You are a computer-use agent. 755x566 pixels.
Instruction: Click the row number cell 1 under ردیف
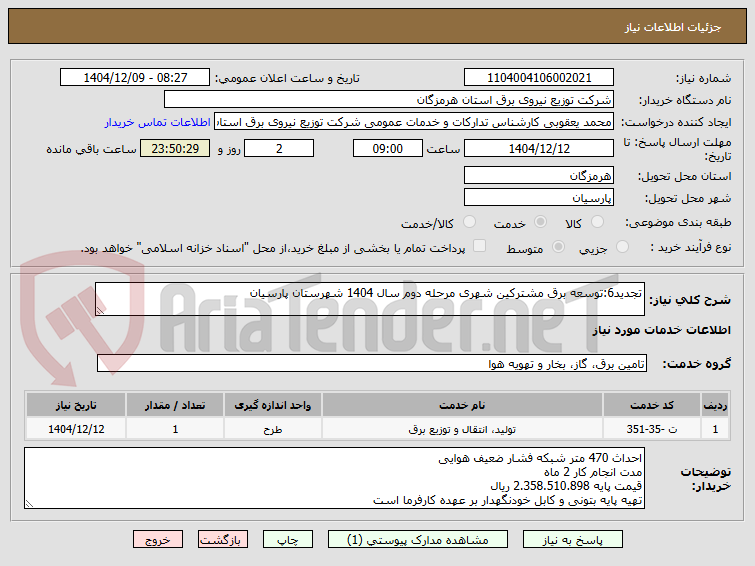click(x=715, y=429)
